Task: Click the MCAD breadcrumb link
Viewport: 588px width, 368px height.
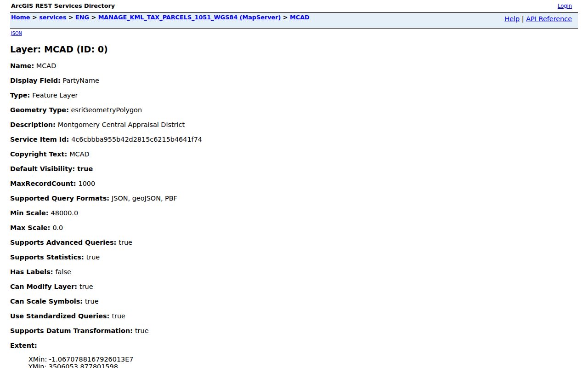Action: click(300, 17)
